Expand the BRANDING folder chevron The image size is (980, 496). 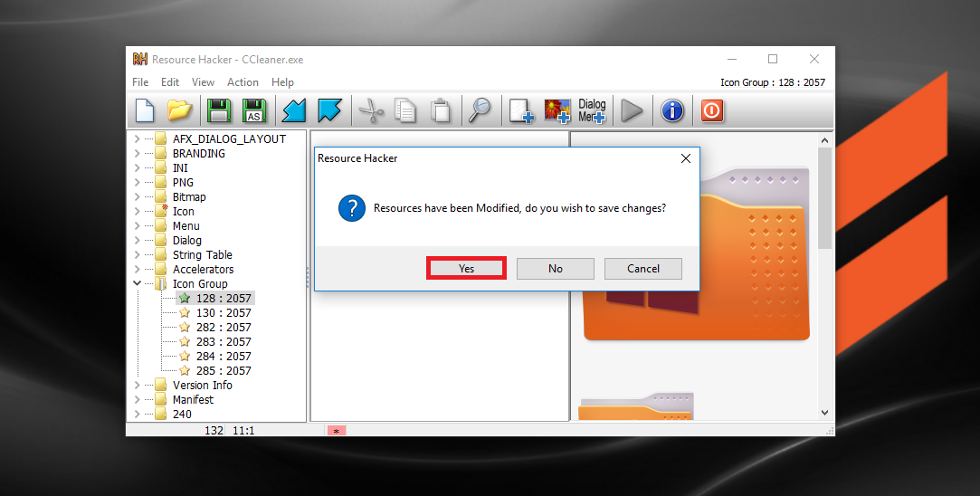click(137, 153)
